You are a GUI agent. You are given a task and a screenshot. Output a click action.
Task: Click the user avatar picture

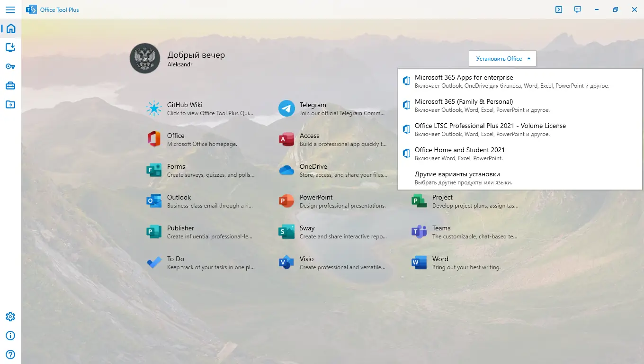pos(145,58)
